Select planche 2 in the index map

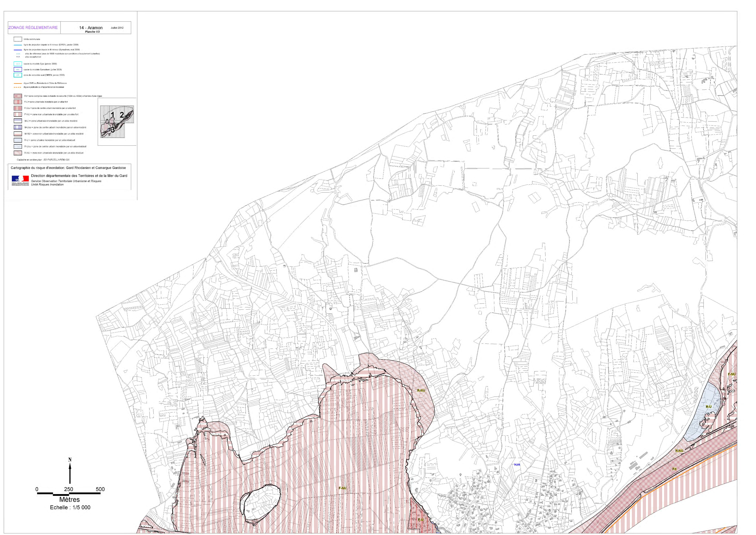122,115
